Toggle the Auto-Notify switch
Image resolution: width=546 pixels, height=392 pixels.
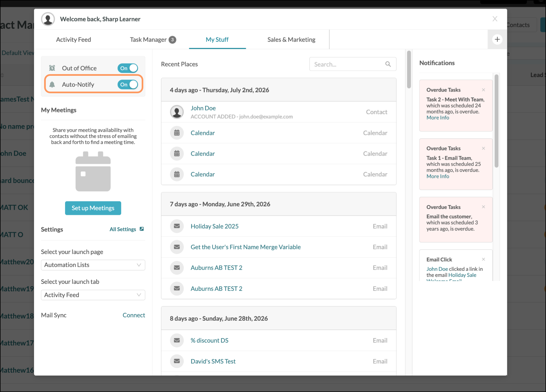[128, 85]
